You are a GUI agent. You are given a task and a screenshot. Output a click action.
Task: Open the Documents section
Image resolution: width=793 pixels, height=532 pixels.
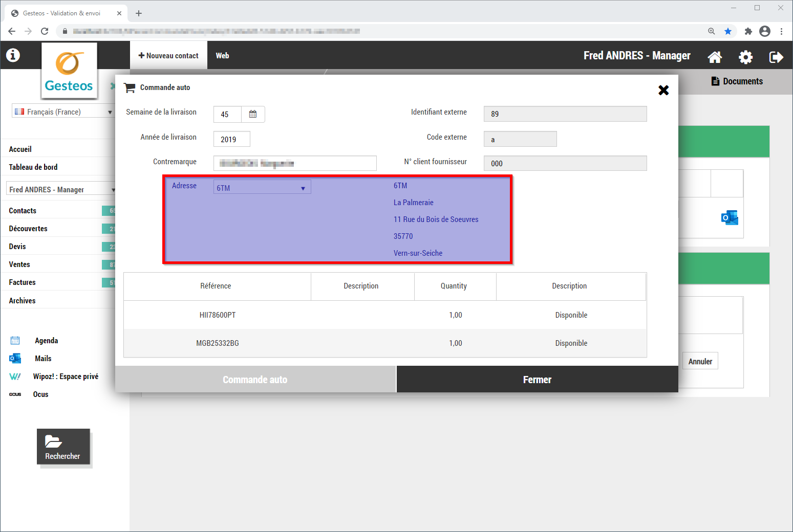click(737, 81)
